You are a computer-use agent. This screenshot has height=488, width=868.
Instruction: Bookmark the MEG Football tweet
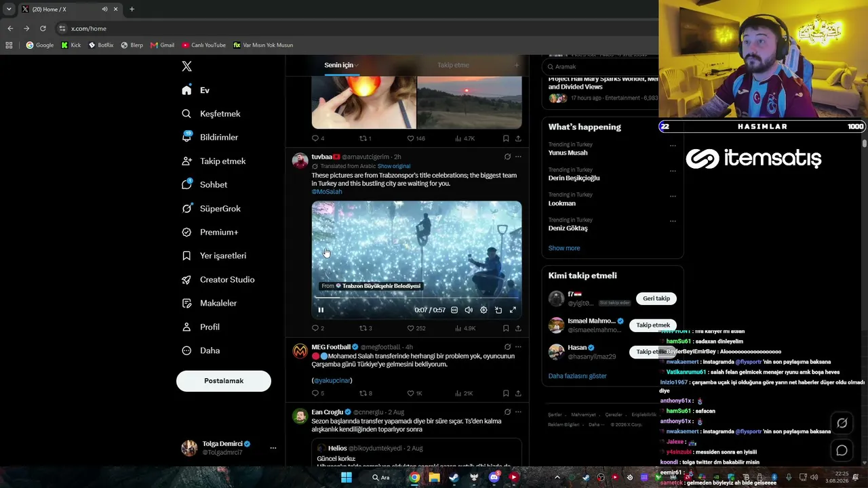[x=506, y=393]
